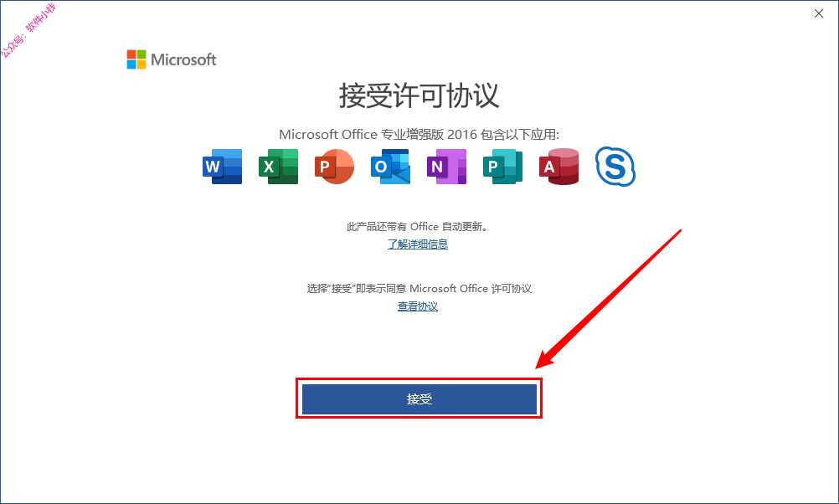This screenshot has height=504, width=839.
Task: Click the green Excel icon
Action: 278,167
